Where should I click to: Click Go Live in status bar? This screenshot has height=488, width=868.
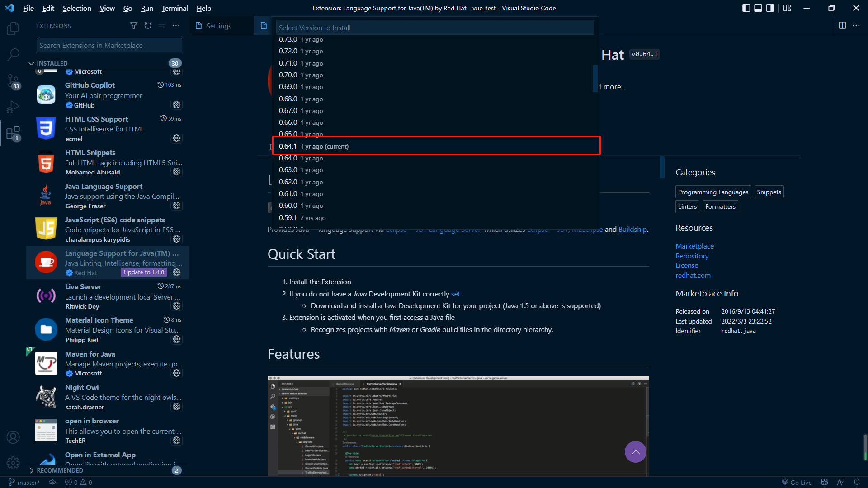(x=797, y=482)
